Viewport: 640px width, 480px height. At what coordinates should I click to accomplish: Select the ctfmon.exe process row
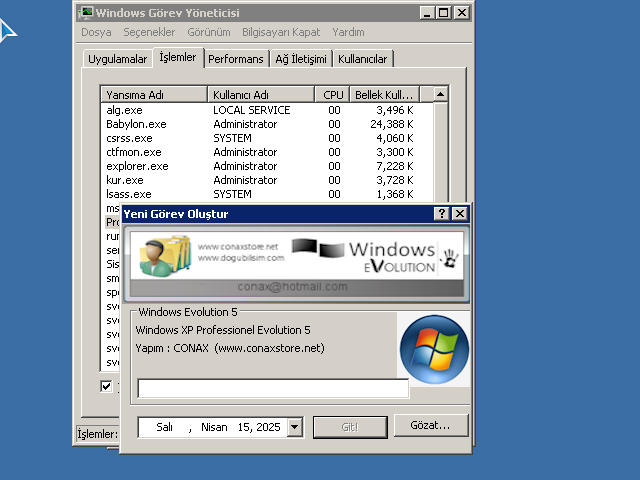pos(267,152)
